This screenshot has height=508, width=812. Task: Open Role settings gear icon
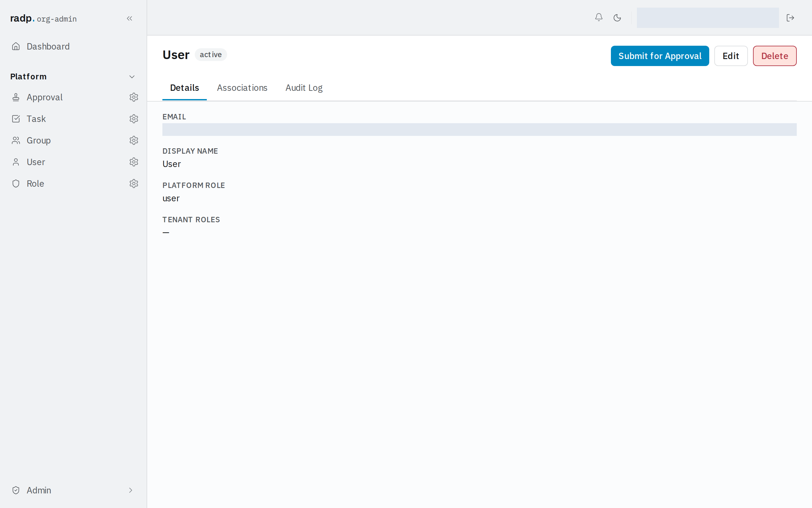134,184
